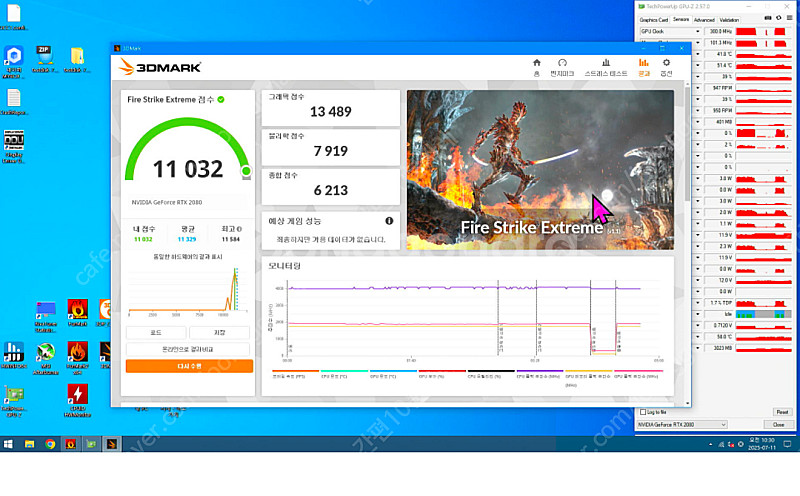Toggle the red GPU load legend item
The height and width of the screenshot is (496, 800).
[442, 374]
